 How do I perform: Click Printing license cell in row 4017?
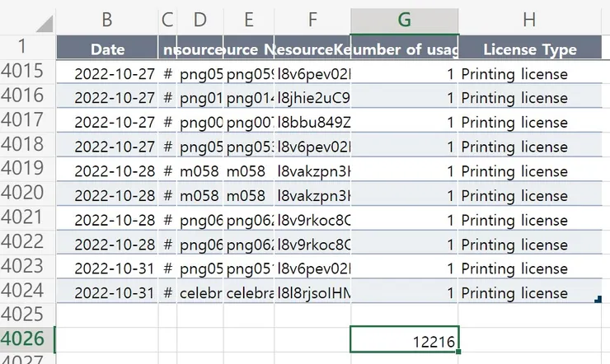514,122
